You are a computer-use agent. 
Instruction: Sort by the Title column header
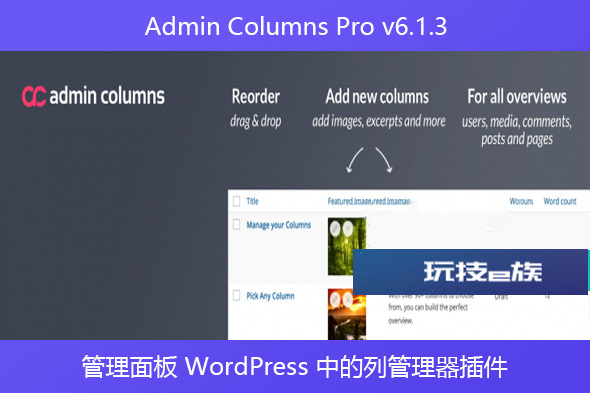tap(252, 201)
